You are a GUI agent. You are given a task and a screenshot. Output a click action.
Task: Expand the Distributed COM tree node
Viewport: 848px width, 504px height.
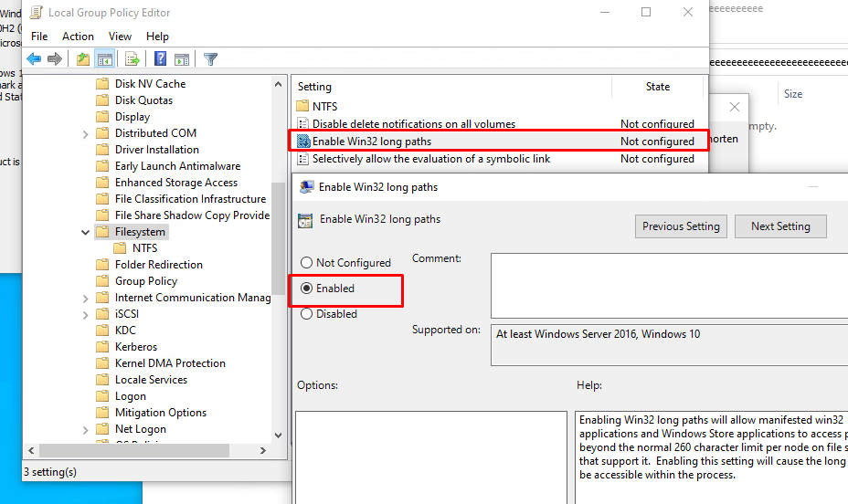[x=86, y=133]
